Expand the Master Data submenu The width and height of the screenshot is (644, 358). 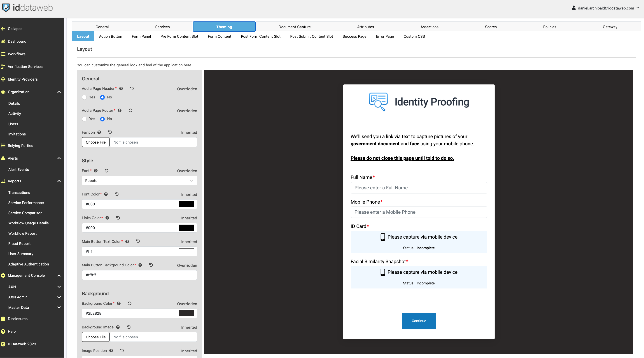pos(59,307)
